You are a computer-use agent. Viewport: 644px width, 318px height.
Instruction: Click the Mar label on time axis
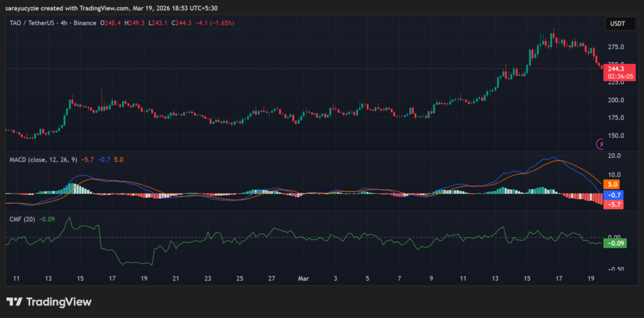pos(303,278)
